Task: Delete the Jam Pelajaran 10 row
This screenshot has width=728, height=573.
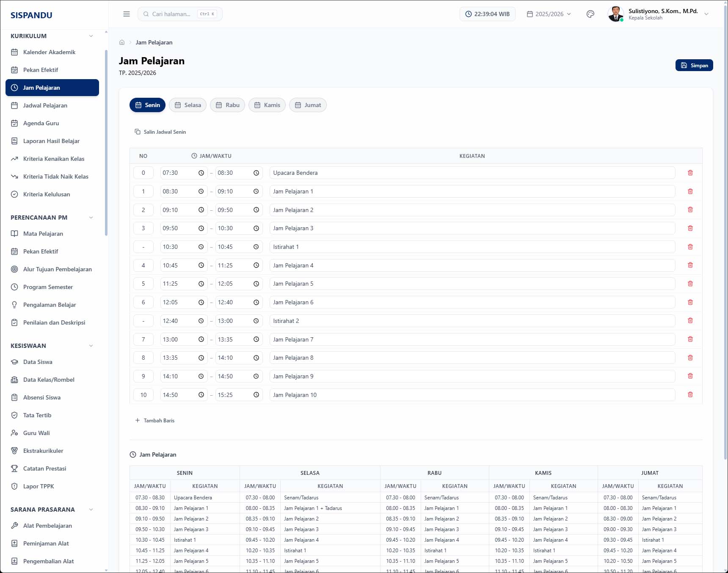Action: click(x=690, y=395)
